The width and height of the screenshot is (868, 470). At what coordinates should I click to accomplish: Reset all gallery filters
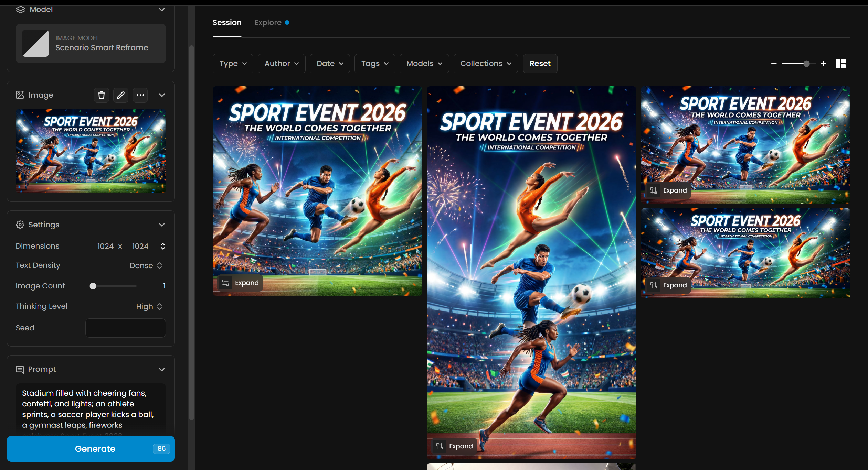pyautogui.click(x=540, y=64)
